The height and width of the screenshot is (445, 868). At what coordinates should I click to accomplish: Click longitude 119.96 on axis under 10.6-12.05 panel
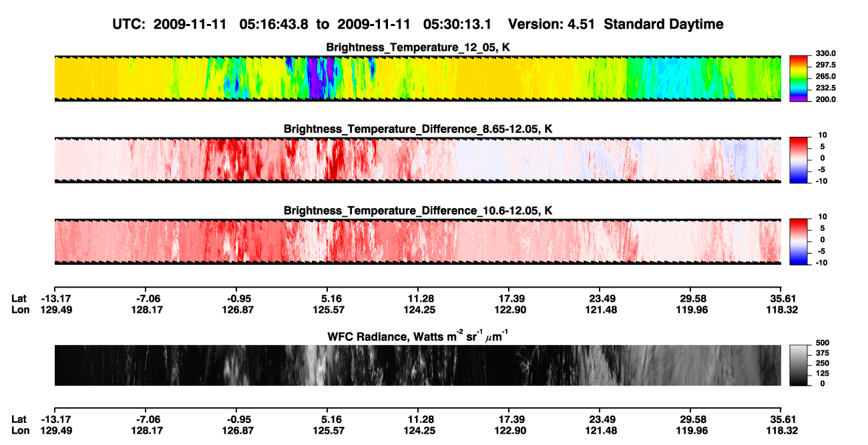click(692, 310)
